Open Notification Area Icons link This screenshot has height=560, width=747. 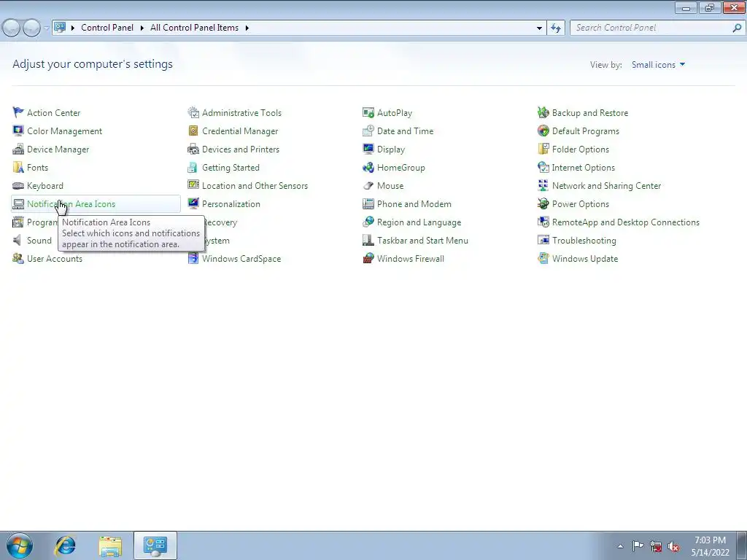71,204
